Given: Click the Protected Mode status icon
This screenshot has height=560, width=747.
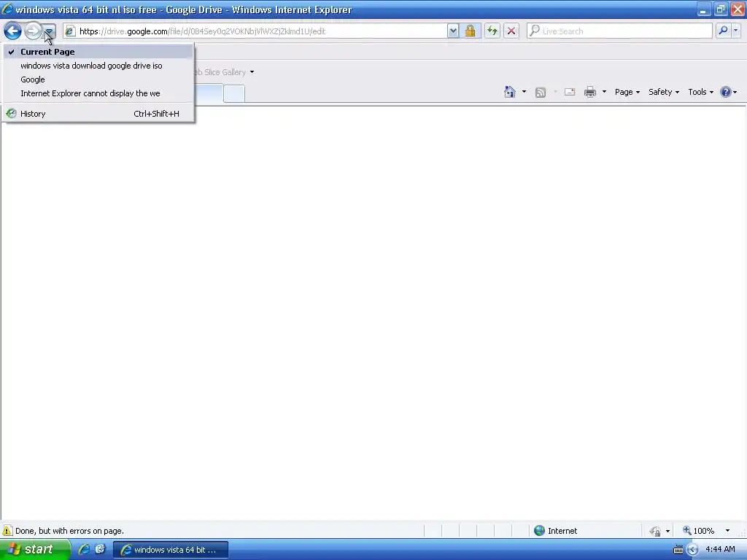Looking at the screenshot, I should [656, 531].
